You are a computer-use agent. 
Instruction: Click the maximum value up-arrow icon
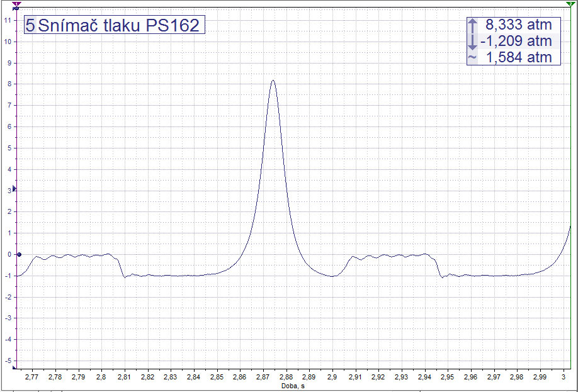pyautogui.click(x=472, y=25)
